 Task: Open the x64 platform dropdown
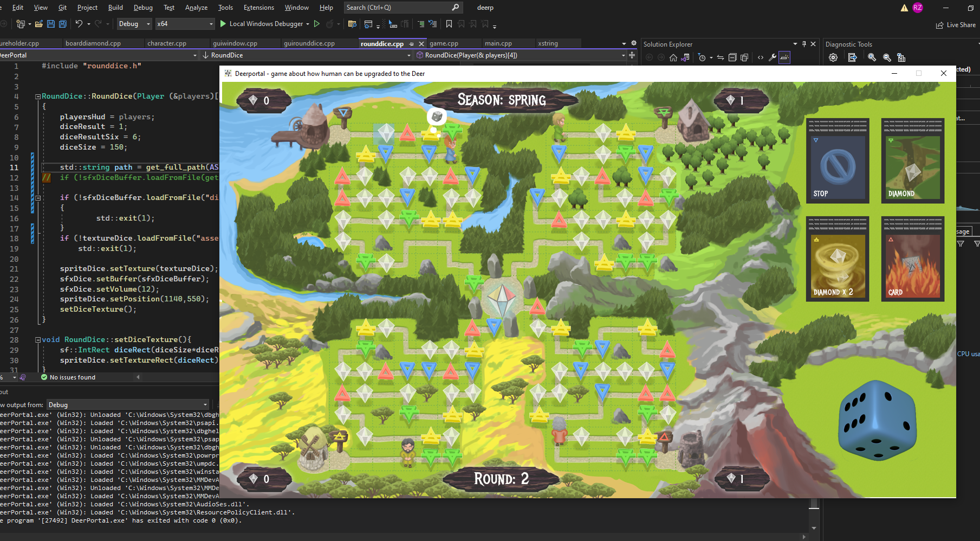pyautogui.click(x=185, y=24)
